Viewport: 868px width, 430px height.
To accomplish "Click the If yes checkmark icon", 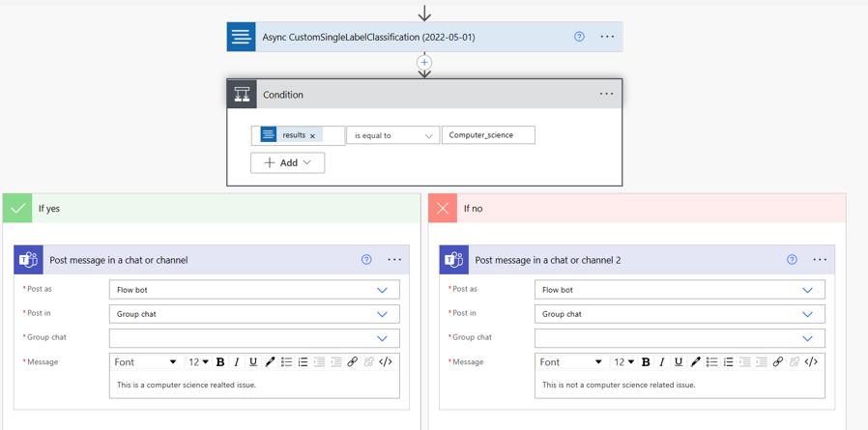I will [x=17, y=208].
